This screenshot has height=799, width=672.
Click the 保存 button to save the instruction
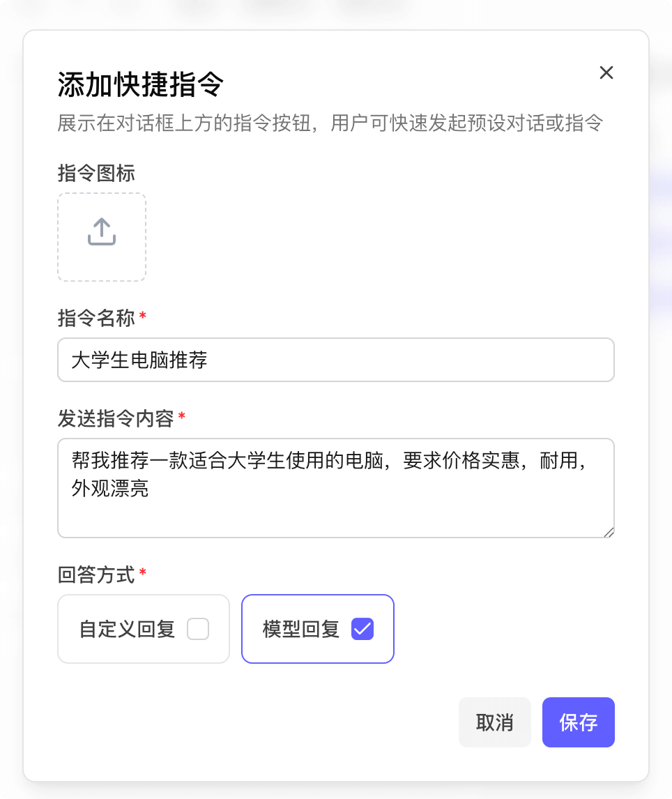click(578, 722)
